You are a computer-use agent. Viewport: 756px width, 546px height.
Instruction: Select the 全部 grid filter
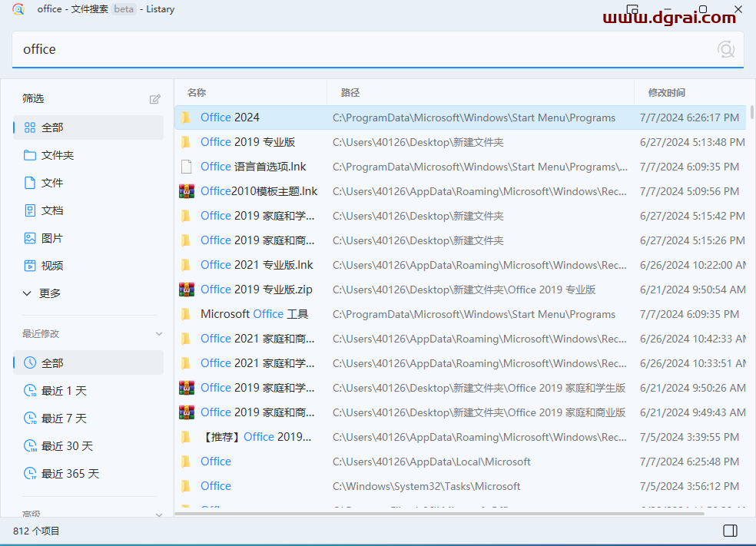[x=88, y=127]
